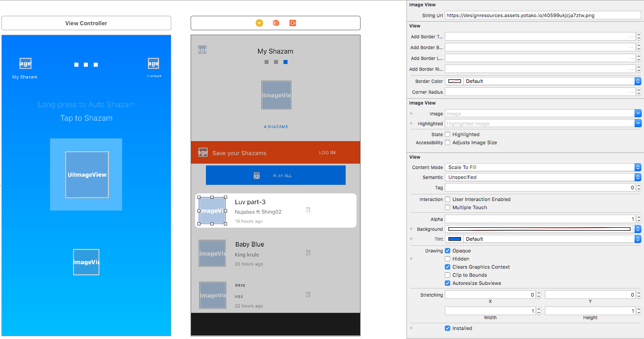
Task: Click the Border Color swatch
Action: click(x=455, y=81)
